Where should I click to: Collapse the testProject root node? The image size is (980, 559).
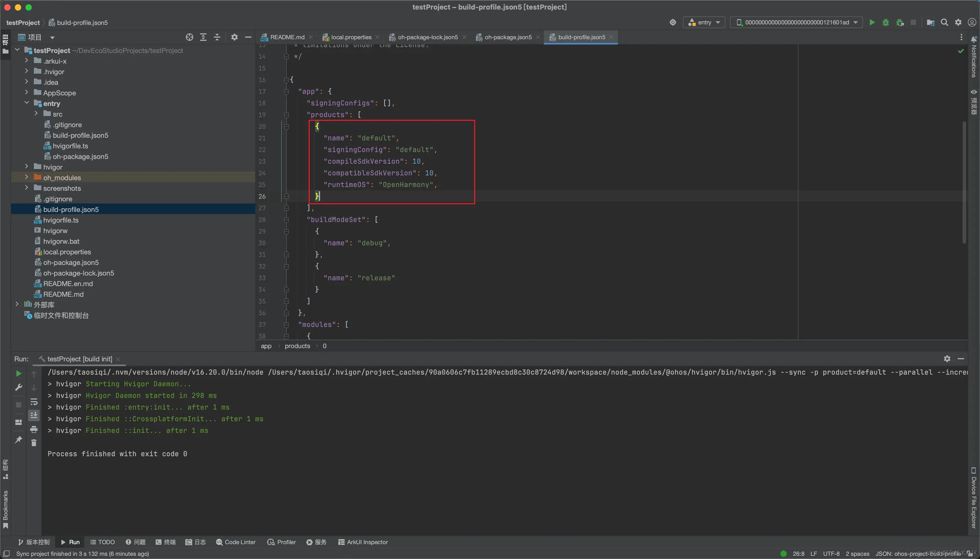[x=17, y=50]
